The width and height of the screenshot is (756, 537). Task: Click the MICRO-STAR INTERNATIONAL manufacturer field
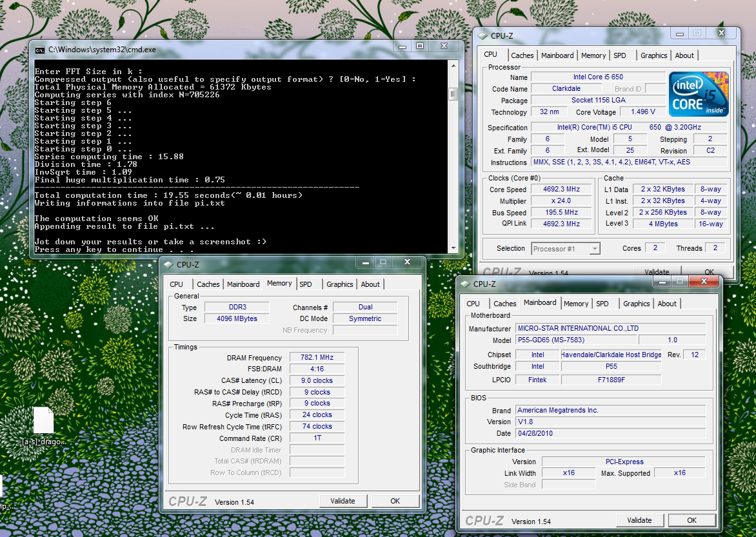point(611,328)
